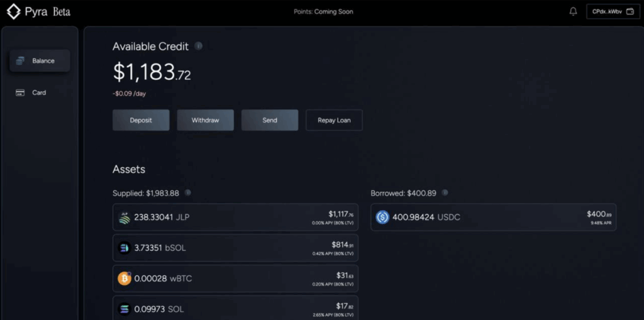
Task: Click the JLP token icon
Action: pyautogui.click(x=125, y=218)
